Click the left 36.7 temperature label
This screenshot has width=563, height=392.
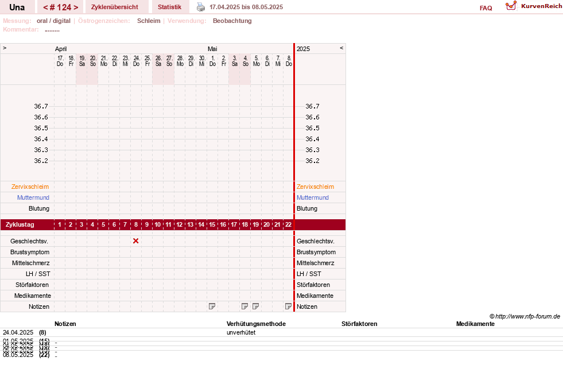(x=41, y=106)
